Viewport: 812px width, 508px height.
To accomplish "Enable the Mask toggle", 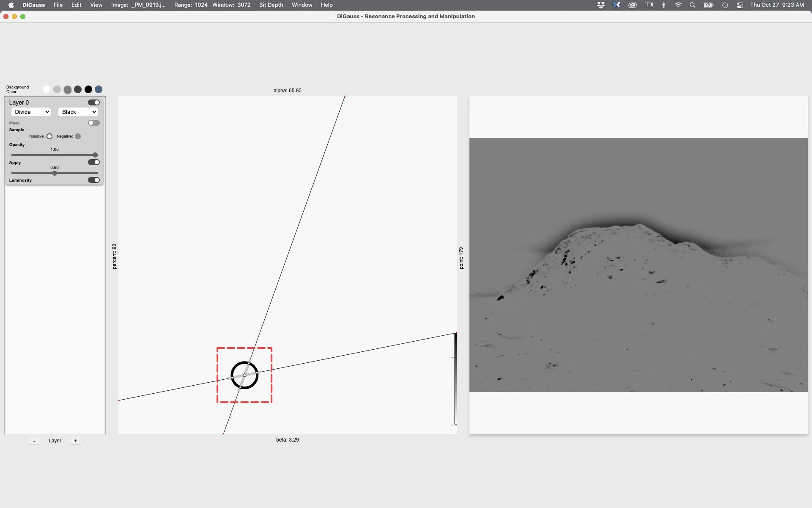I will pos(93,123).
